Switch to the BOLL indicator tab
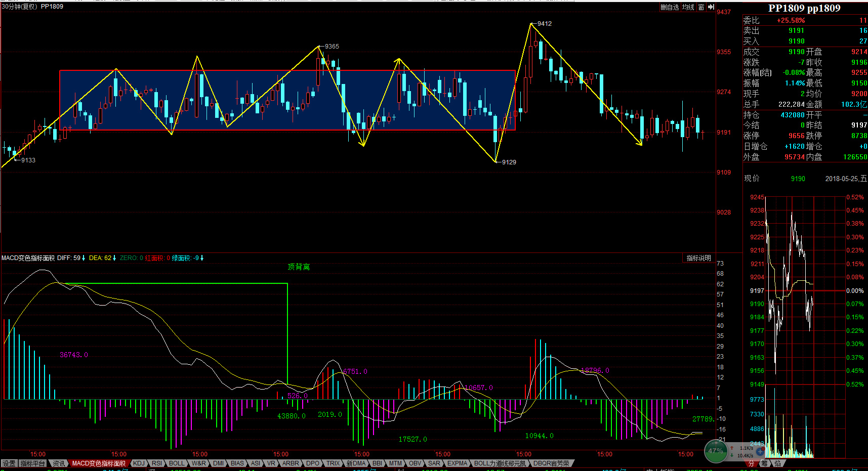The image size is (868, 471). [x=177, y=463]
